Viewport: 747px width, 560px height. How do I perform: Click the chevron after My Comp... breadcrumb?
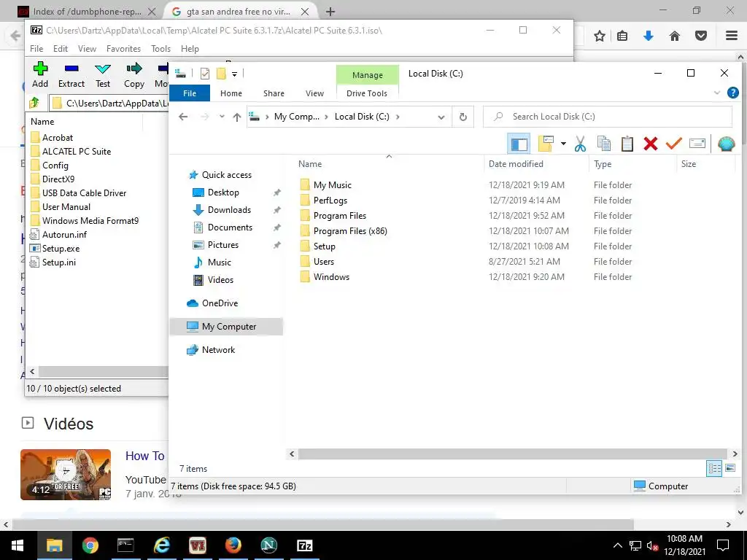coord(327,117)
